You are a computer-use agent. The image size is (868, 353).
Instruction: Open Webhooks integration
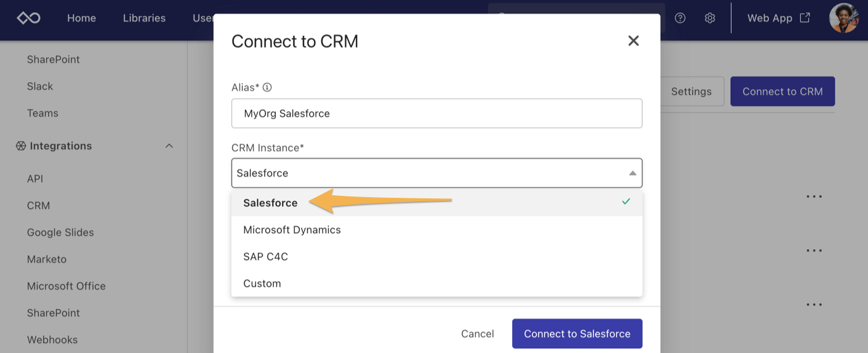pos(52,339)
